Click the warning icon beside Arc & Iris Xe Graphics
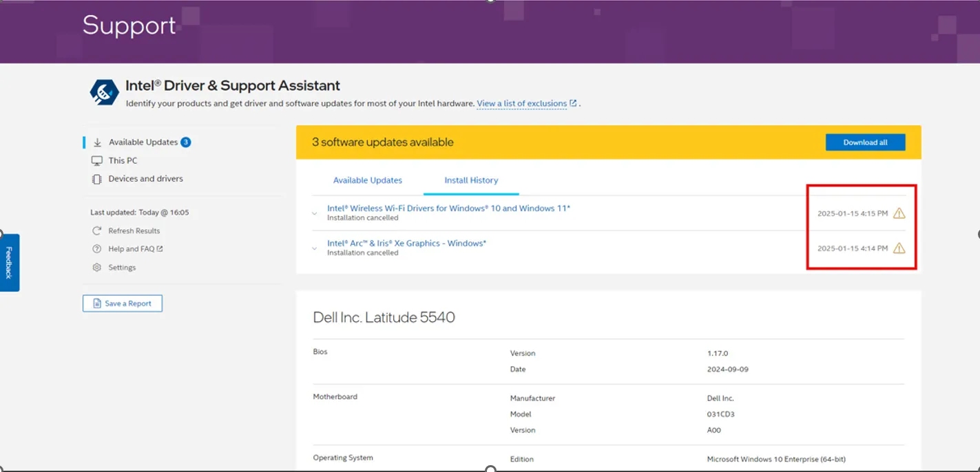Screen dimensions: 980x472 tap(899, 248)
